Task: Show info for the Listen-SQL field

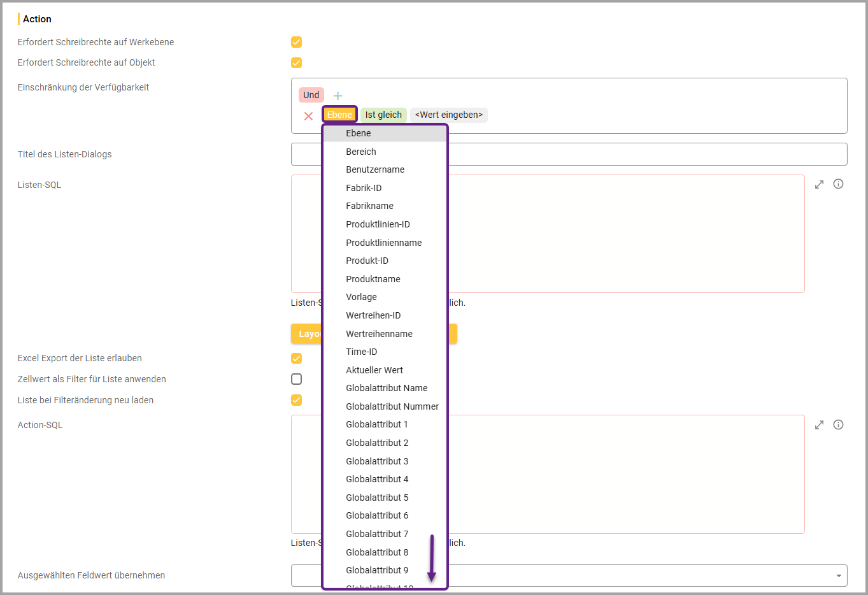Action: click(838, 184)
